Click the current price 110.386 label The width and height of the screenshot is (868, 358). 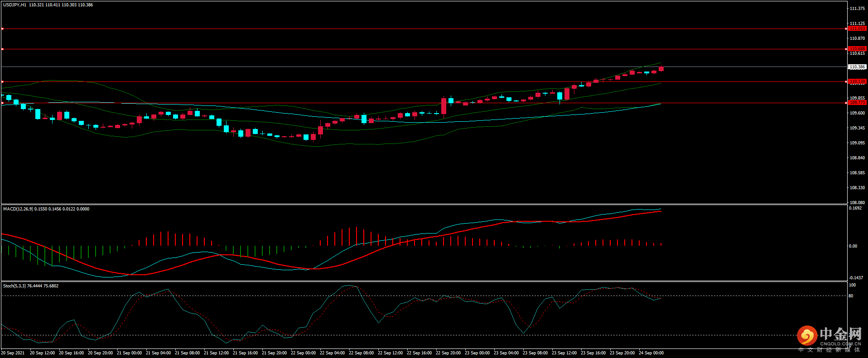[857, 67]
